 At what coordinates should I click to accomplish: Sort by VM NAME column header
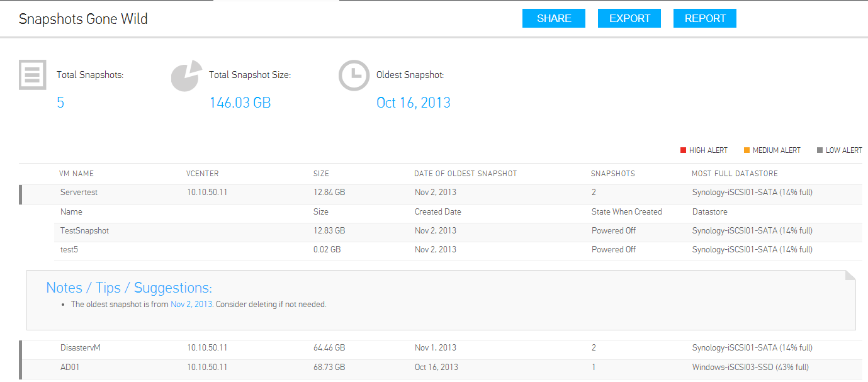pos(76,174)
